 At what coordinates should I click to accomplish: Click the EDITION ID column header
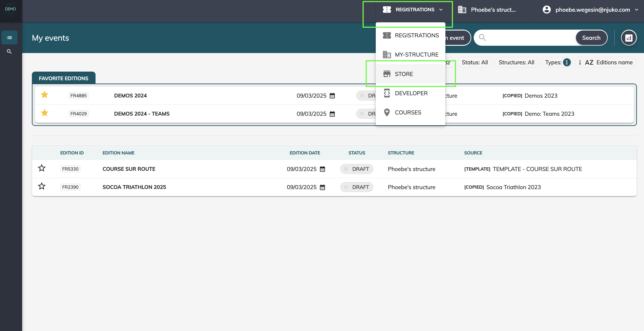[x=72, y=153]
